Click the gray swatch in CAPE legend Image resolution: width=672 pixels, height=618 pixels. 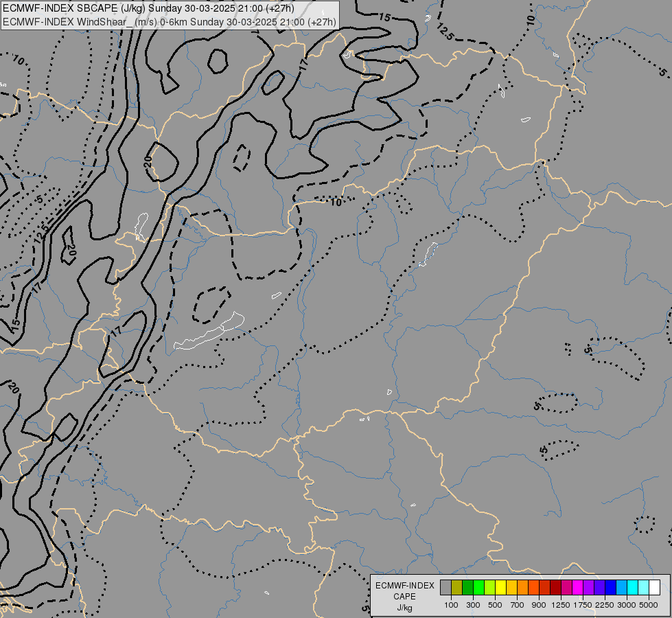pos(445,588)
